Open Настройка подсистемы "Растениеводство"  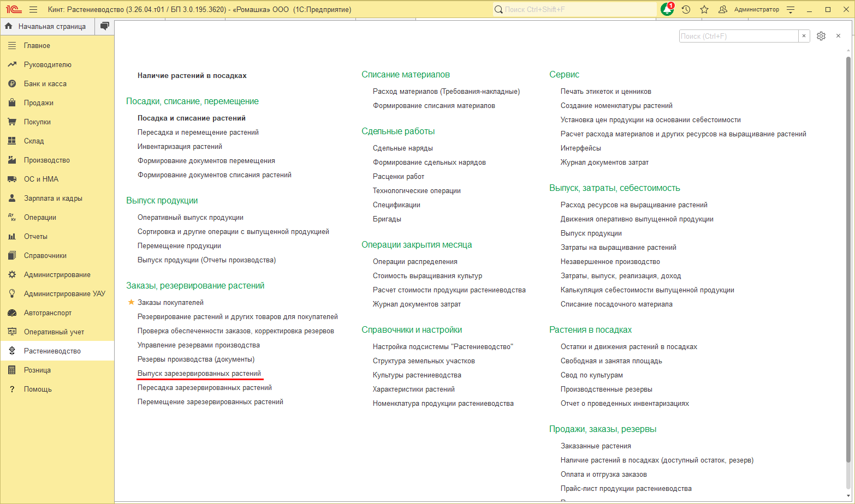pyautogui.click(x=443, y=347)
